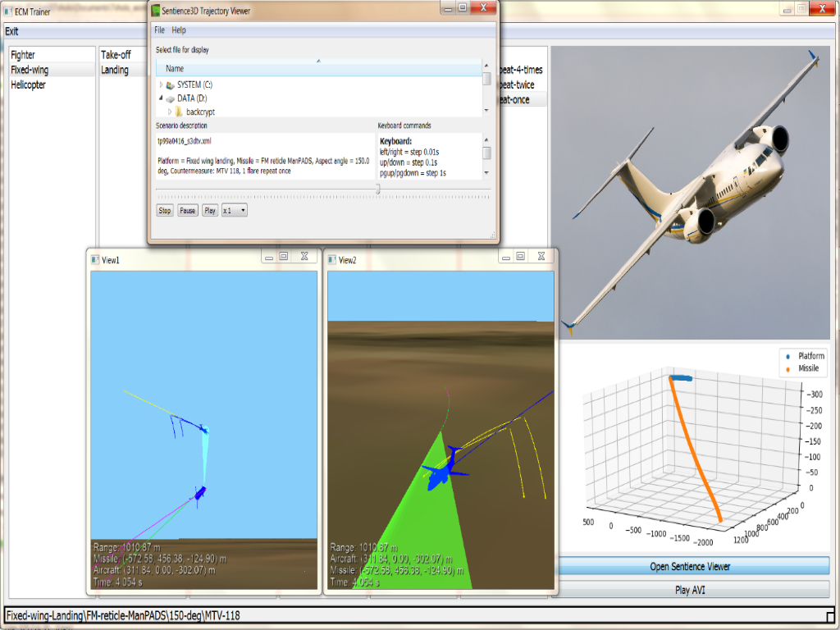Click the trajectory timeline slider handle

pos(377,189)
